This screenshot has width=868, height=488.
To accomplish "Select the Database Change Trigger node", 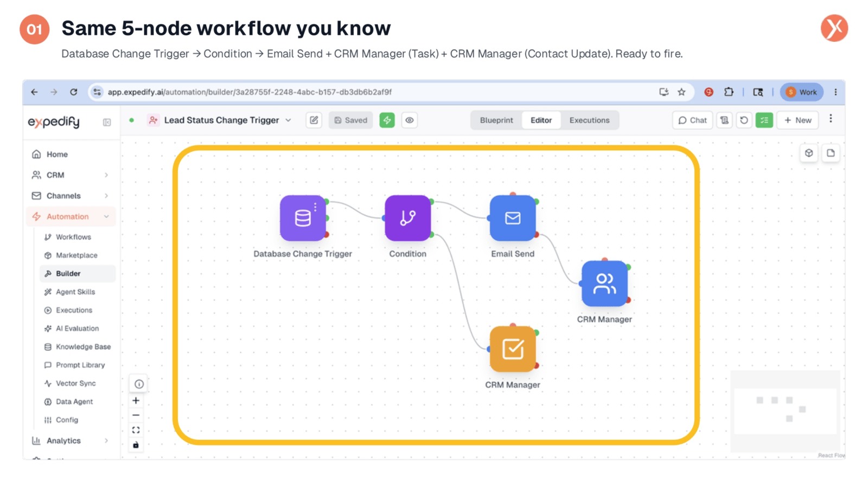I will tap(303, 219).
